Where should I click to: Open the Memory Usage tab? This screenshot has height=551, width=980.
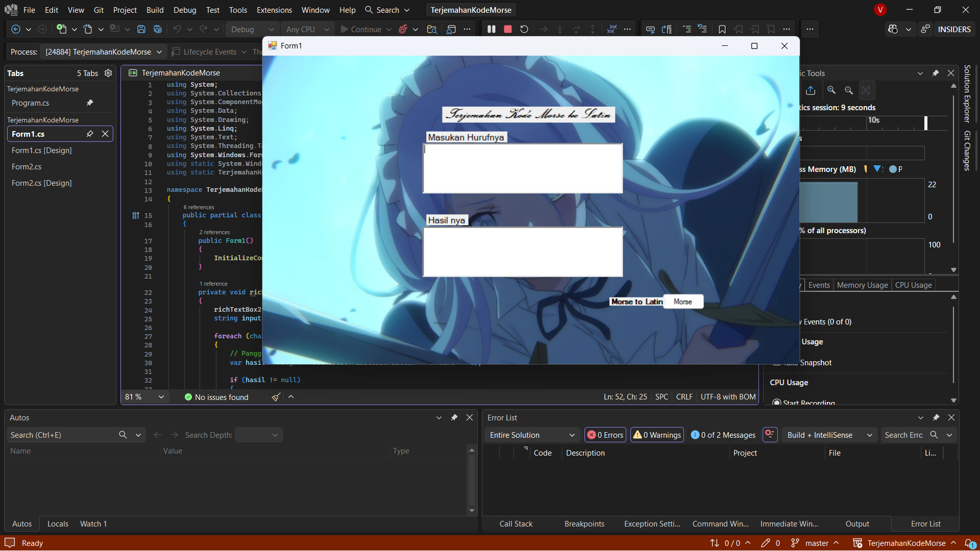click(862, 285)
